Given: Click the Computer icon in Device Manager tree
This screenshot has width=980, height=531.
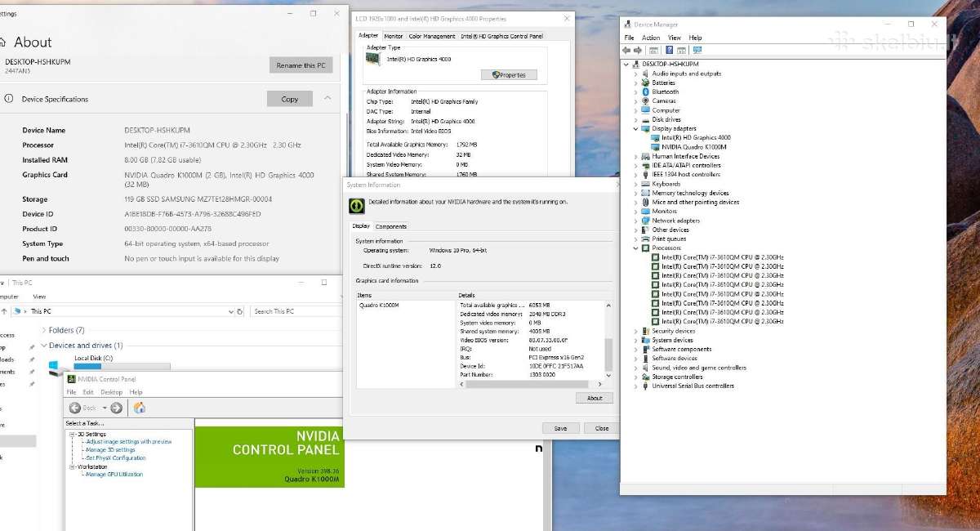Looking at the screenshot, I should click(x=645, y=110).
